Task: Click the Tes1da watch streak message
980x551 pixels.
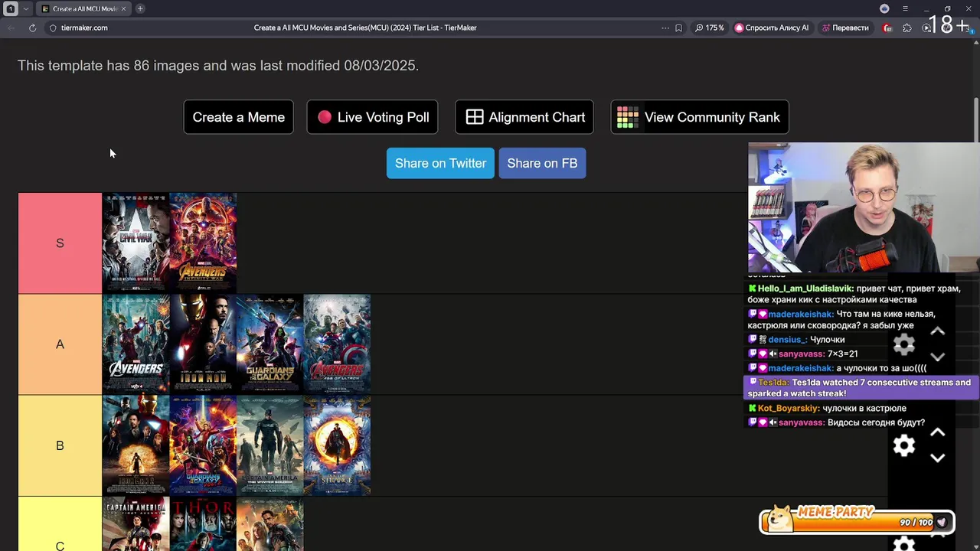Action: (x=861, y=388)
